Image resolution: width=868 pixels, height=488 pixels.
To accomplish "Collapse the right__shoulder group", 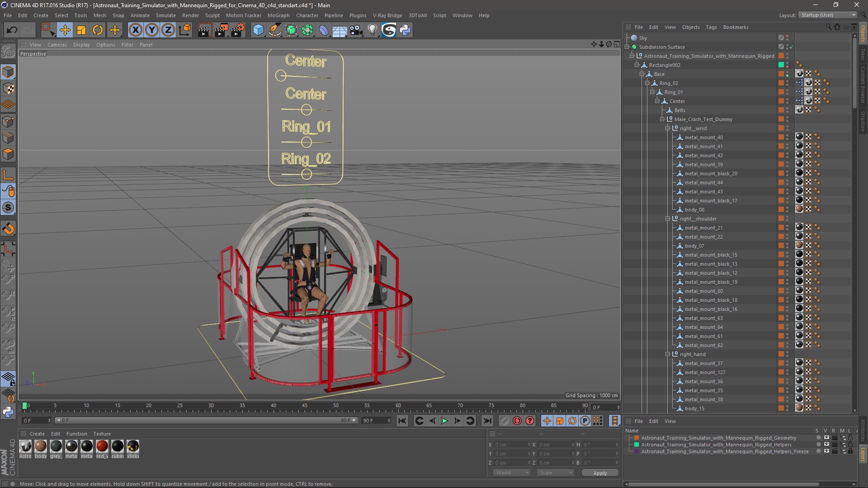I will [x=667, y=219].
